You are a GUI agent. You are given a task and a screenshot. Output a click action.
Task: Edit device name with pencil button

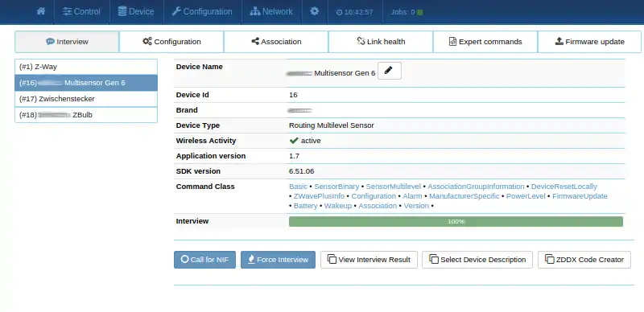[x=390, y=71]
